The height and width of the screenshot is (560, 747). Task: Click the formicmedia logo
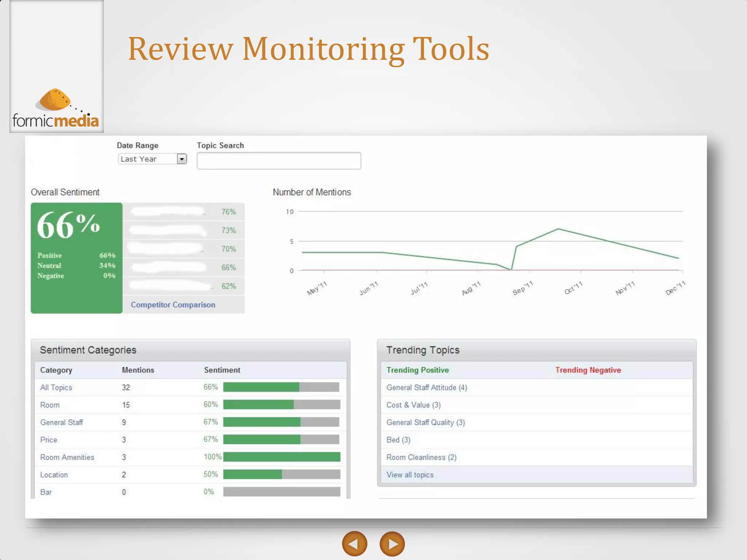(56, 109)
